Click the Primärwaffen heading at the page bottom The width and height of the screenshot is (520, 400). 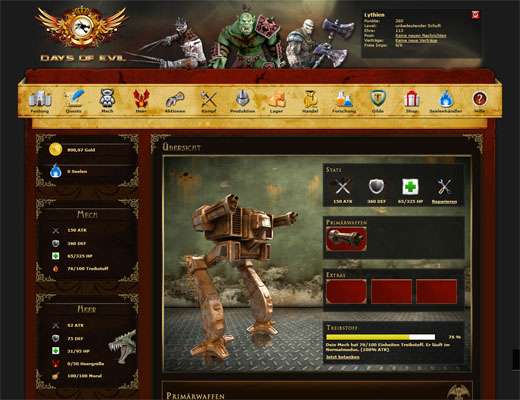195,396
